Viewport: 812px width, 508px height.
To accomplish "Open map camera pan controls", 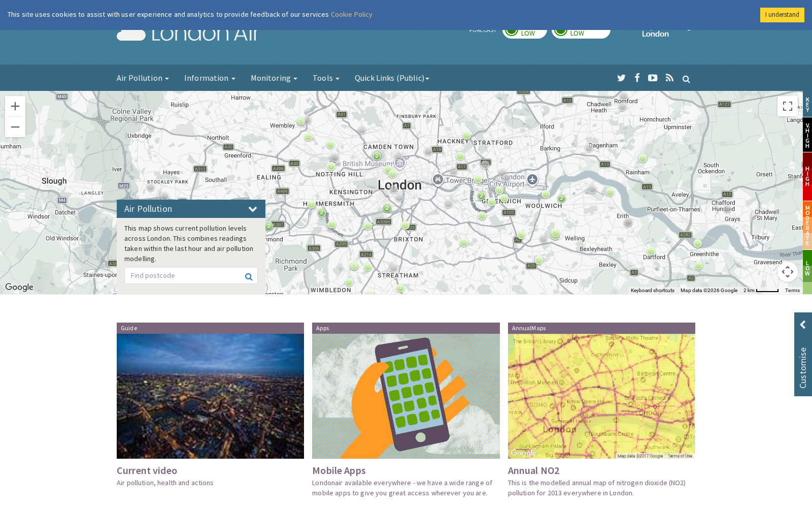I will 788,272.
